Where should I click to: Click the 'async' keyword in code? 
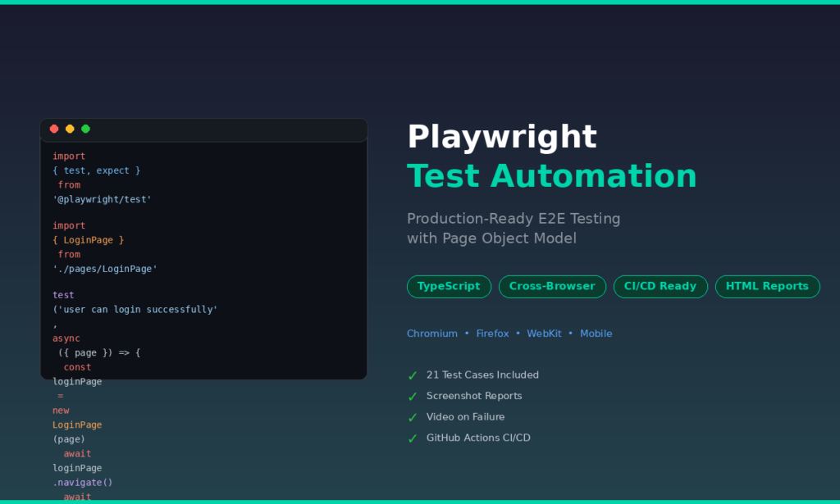point(66,338)
